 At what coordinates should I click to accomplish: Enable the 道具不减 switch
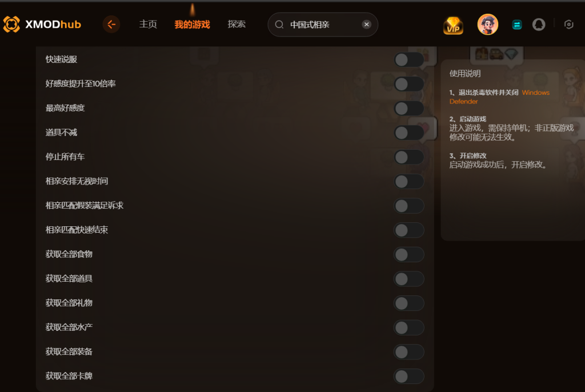409,133
